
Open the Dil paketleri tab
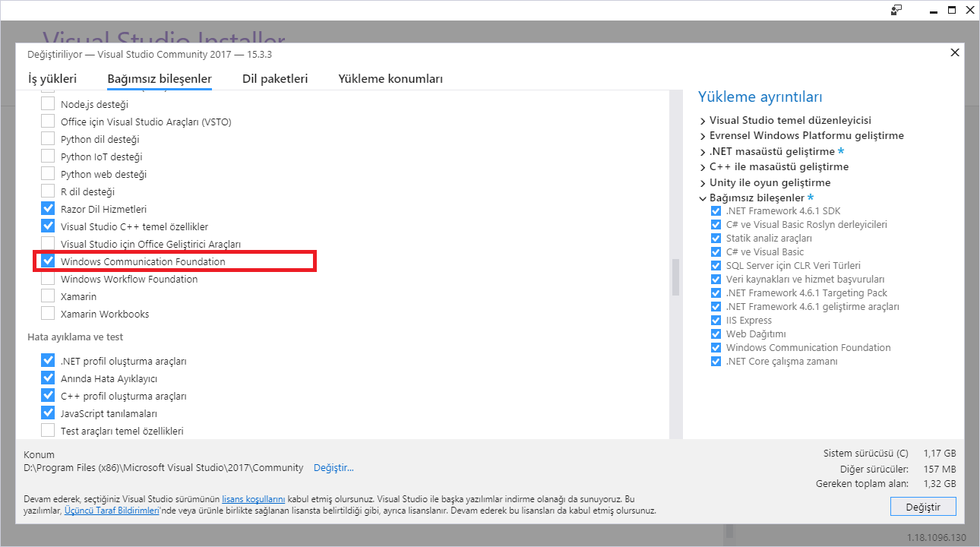tap(275, 79)
